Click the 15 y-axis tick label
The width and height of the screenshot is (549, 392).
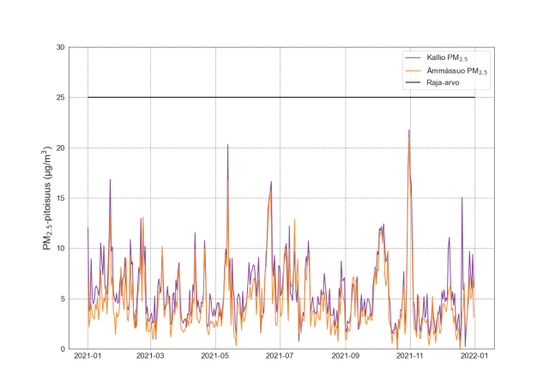(x=61, y=198)
